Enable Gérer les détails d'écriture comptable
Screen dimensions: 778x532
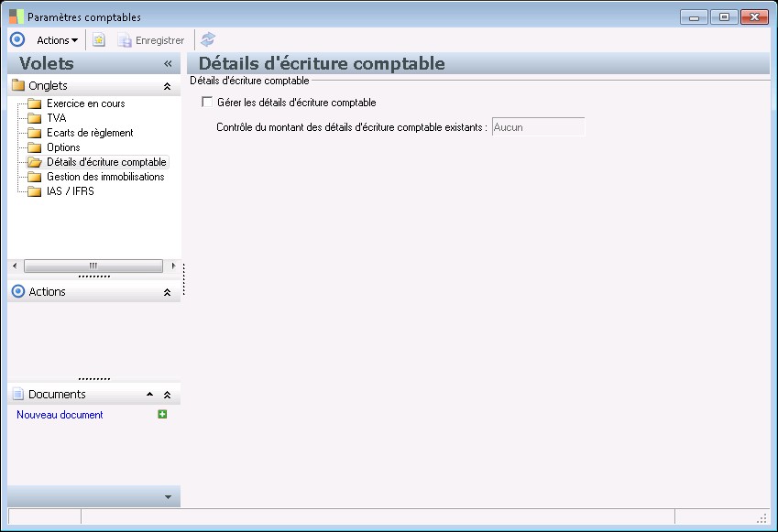(207, 103)
